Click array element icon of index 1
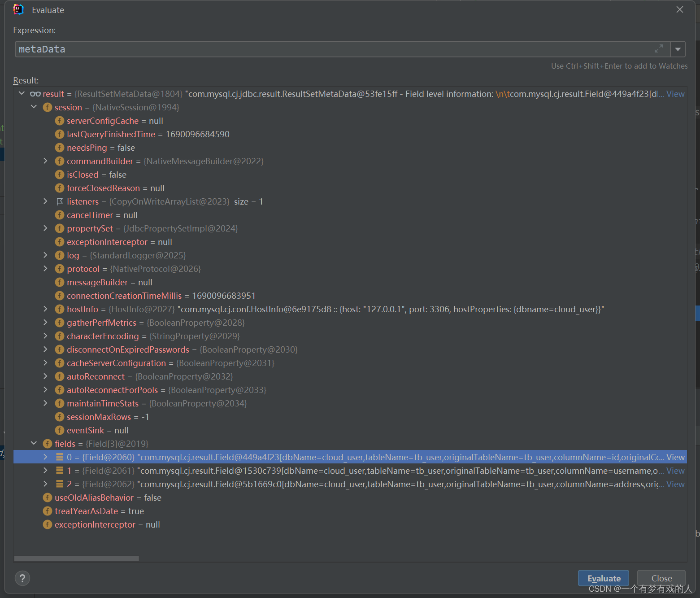This screenshot has width=700, height=598. [x=60, y=471]
